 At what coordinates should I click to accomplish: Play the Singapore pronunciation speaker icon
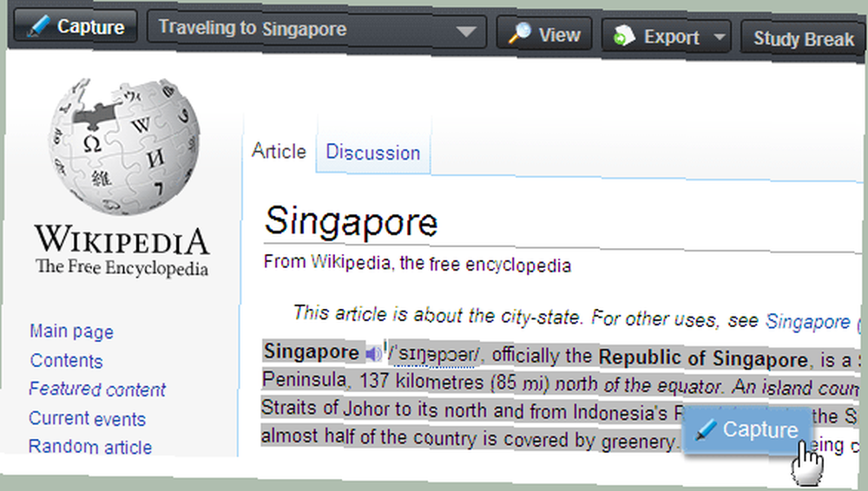point(373,353)
